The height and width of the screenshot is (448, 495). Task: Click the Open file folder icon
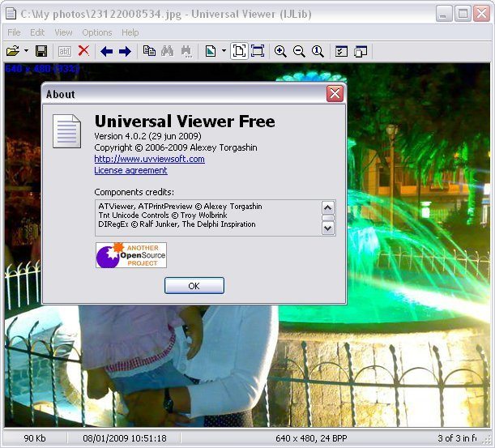pos(13,51)
